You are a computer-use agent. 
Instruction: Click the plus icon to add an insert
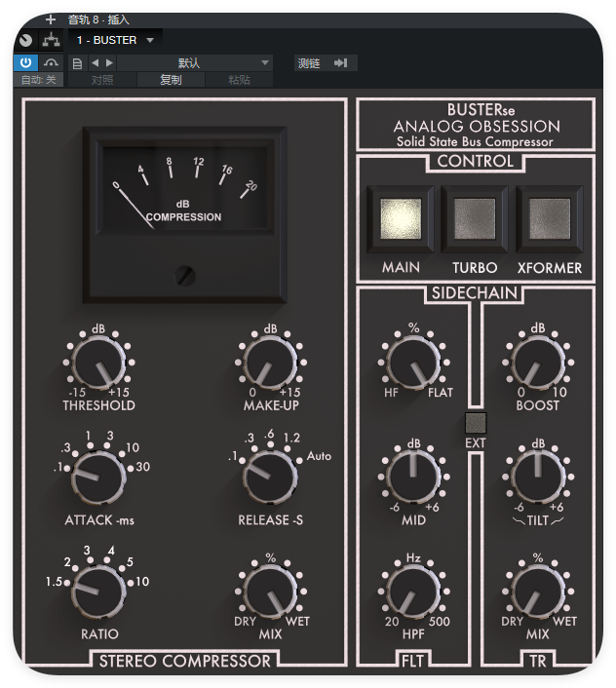(51, 19)
